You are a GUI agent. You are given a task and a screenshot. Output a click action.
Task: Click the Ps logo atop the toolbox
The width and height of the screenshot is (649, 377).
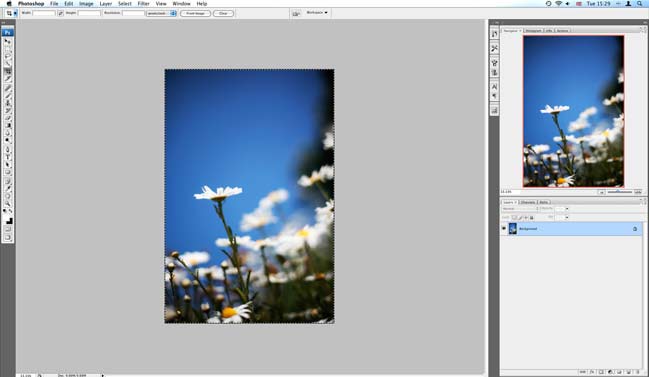tap(8, 32)
